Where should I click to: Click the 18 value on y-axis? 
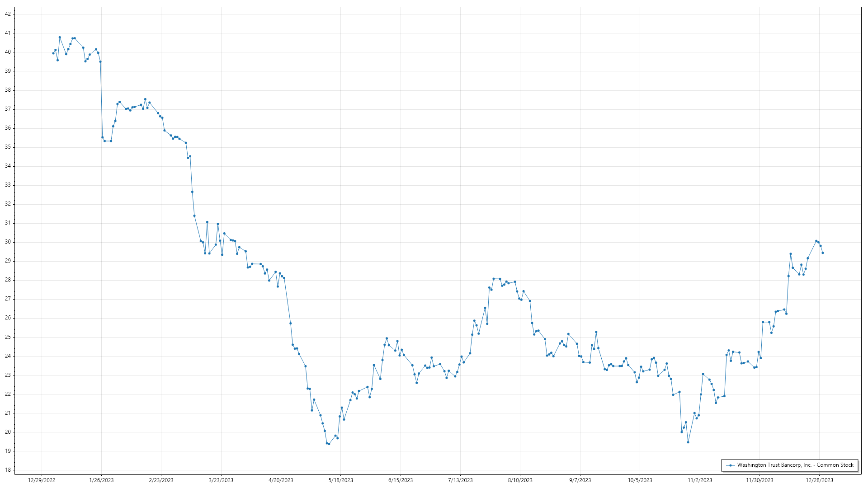pyautogui.click(x=8, y=470)
